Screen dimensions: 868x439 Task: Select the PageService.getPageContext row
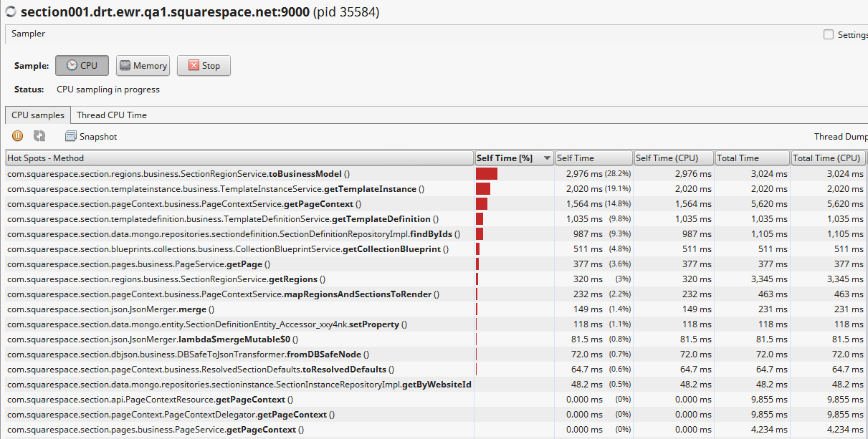click(x=436, y=429)
